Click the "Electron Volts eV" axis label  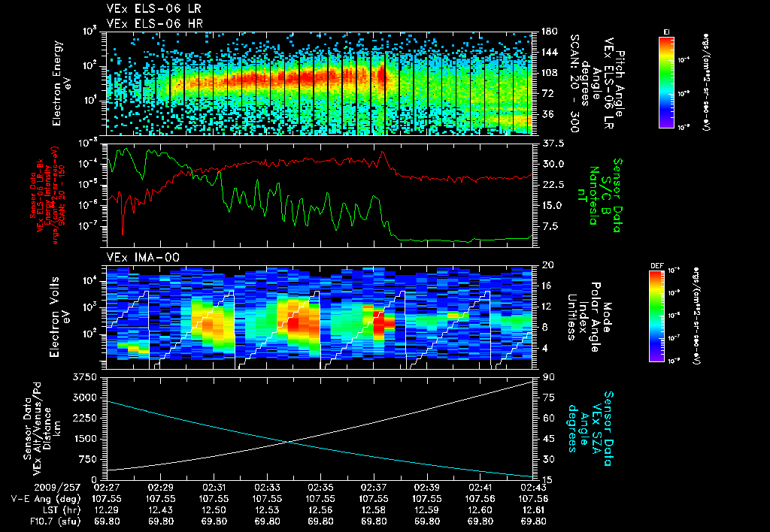(x=60, y=317)
